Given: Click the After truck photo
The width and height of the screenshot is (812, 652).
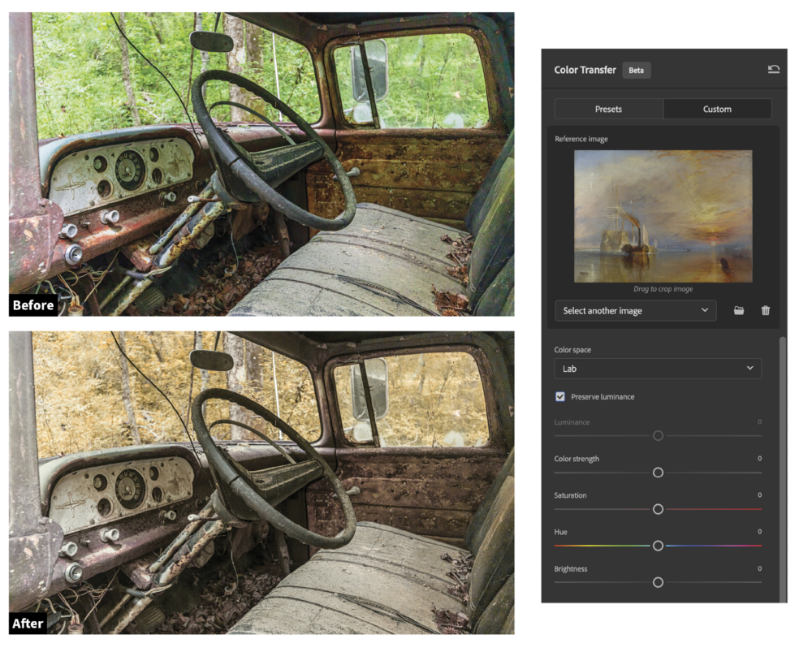Looking at the screenshot, I should [x=261, y=482].
